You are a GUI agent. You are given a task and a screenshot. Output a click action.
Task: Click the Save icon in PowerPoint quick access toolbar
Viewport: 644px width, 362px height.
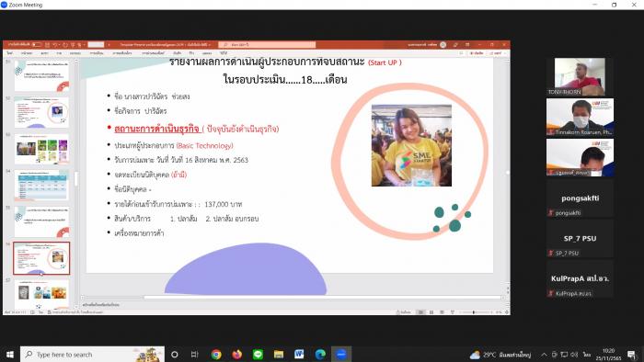47,44
